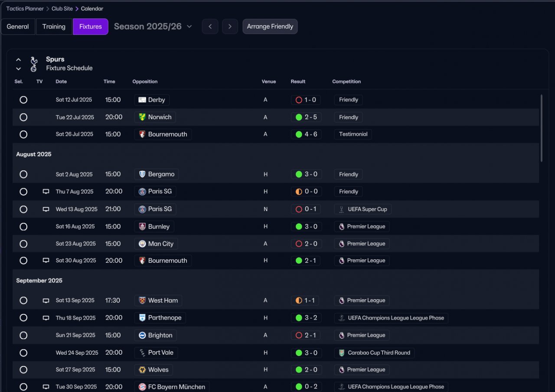Click the red loss indicator on Derby row
This screenshot has height=392, width=555.
coord(299,100)
